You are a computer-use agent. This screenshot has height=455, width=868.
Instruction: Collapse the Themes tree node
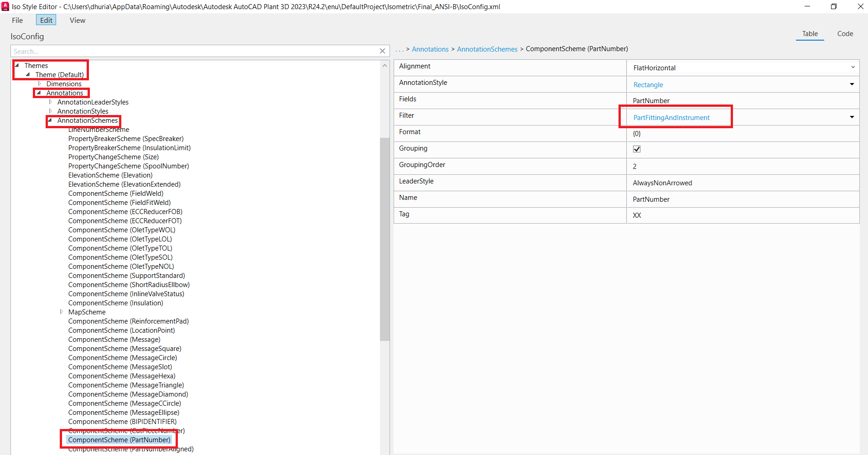coord(16,65)
